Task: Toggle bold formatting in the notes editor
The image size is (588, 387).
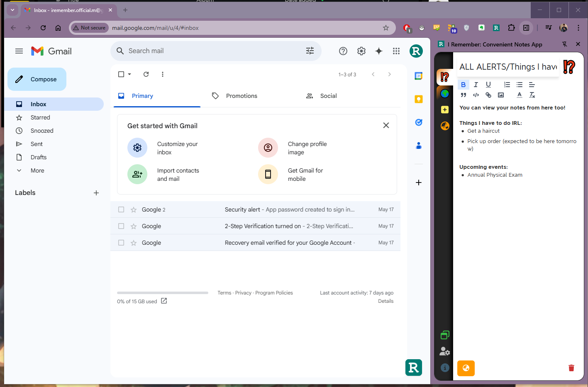Action: tap(463, 85)
